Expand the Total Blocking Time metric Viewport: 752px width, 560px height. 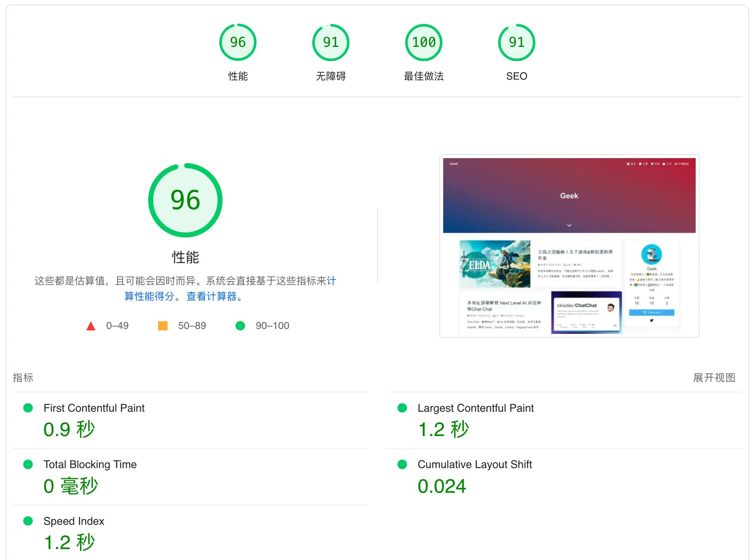(90, 464)
